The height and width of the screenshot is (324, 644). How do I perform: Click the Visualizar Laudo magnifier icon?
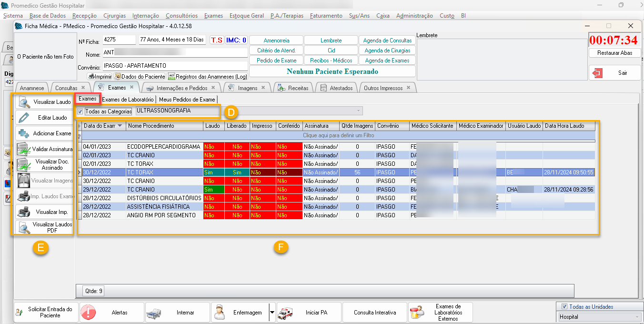pos(23,102)
